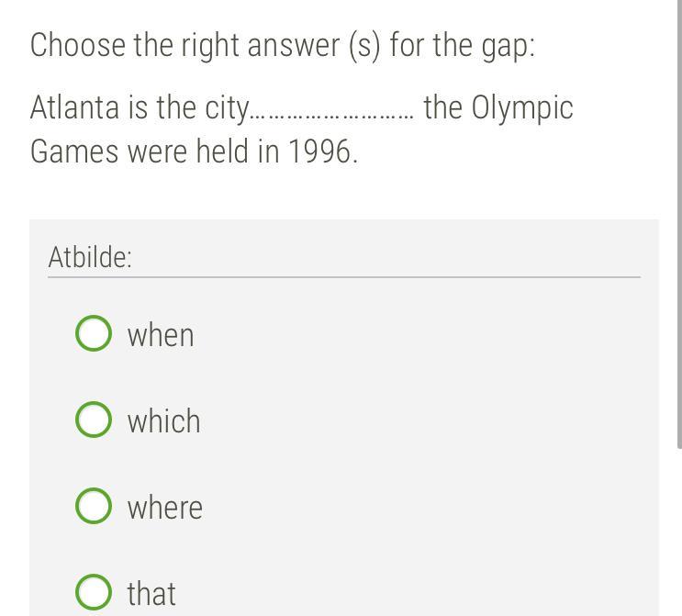Choose the "where" radio button
This screenshot has height=616, width=682.
[x=93, y=506]
